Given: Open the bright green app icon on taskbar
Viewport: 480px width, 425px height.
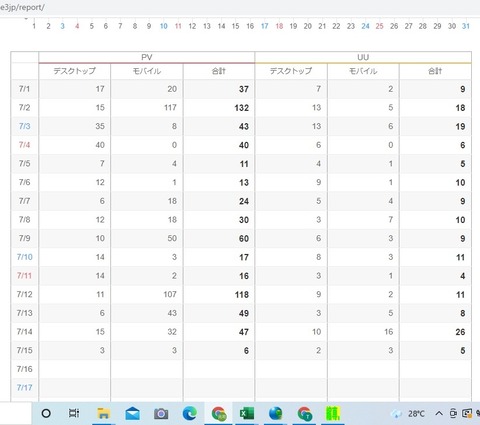Looking at the screenshot, I should click(333, 413).
